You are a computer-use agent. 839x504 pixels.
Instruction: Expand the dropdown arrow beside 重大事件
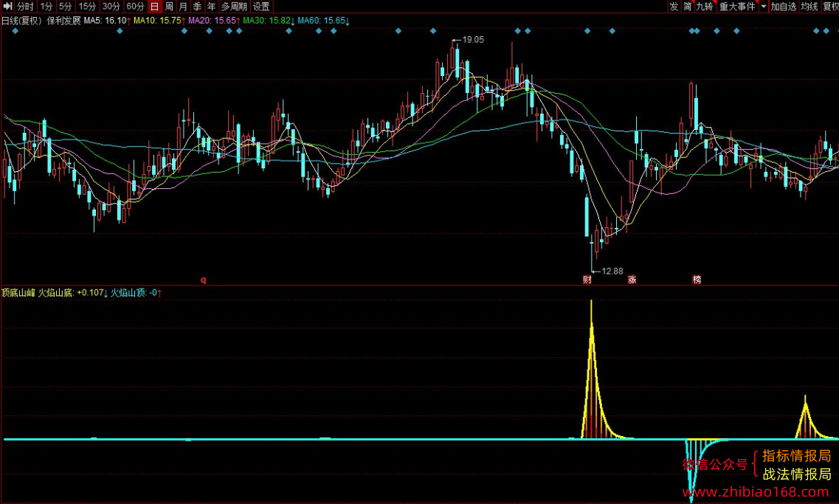764,7
